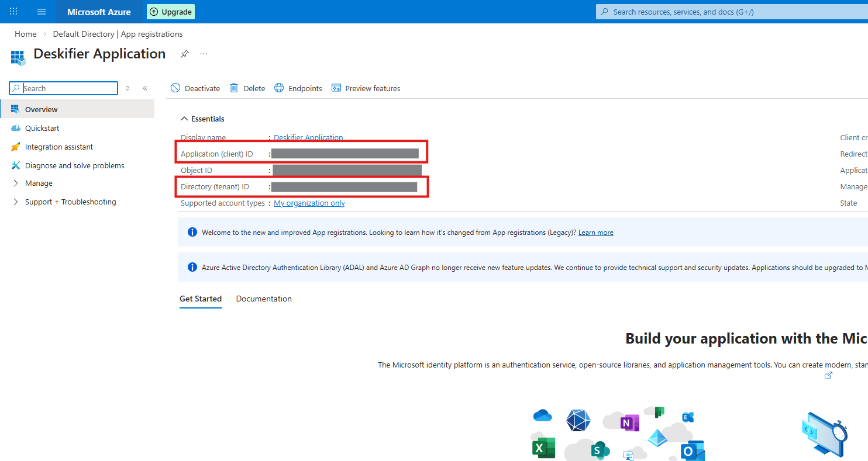Click the Directory (tenant) ID label
The width and height of the screenshot is (868, 461).
point(215,186)
